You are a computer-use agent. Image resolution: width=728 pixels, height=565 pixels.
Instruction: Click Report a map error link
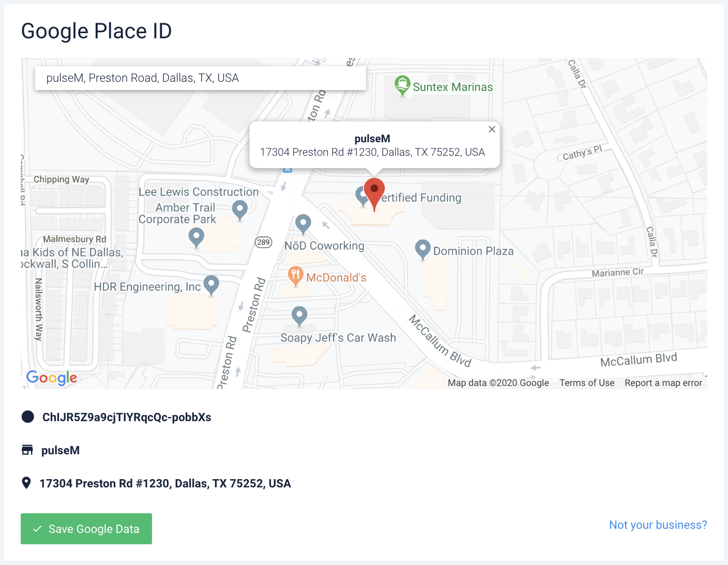(x=663, y=383)
